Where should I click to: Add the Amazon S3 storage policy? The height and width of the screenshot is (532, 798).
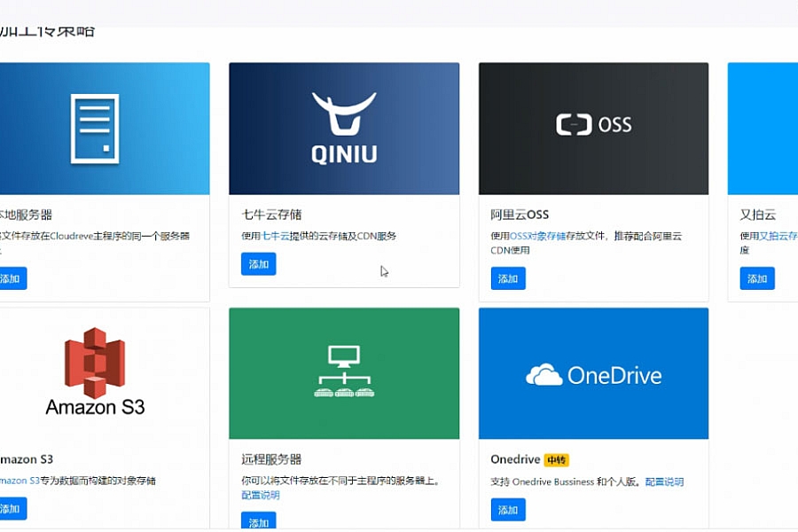coord(12,509)
